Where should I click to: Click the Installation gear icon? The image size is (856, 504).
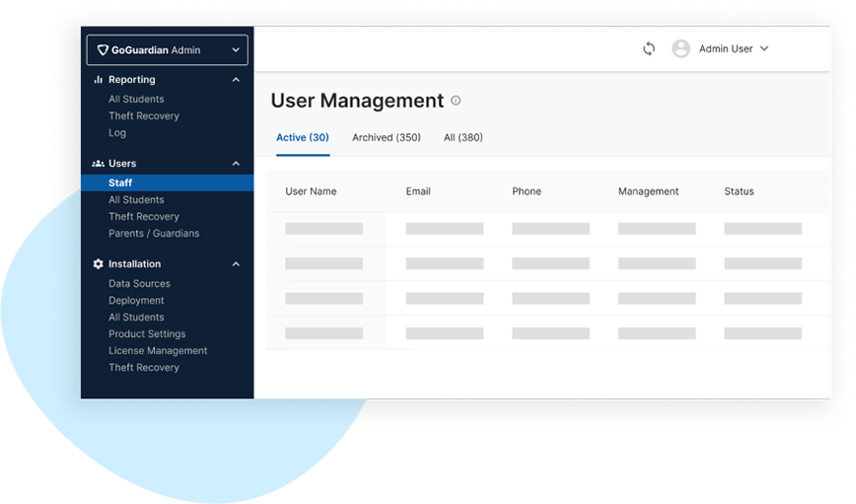pos(99,263)
